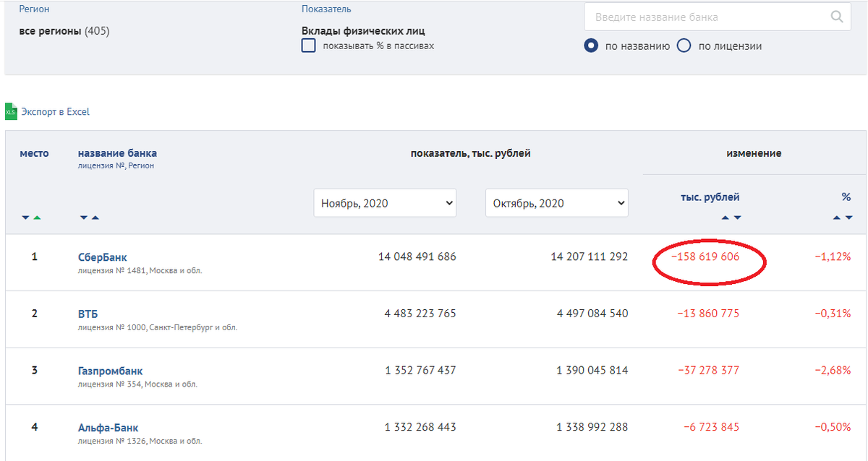
Task: Click change value '−37 278 377'
Action: pyautogui.click(x=708, y=370)
